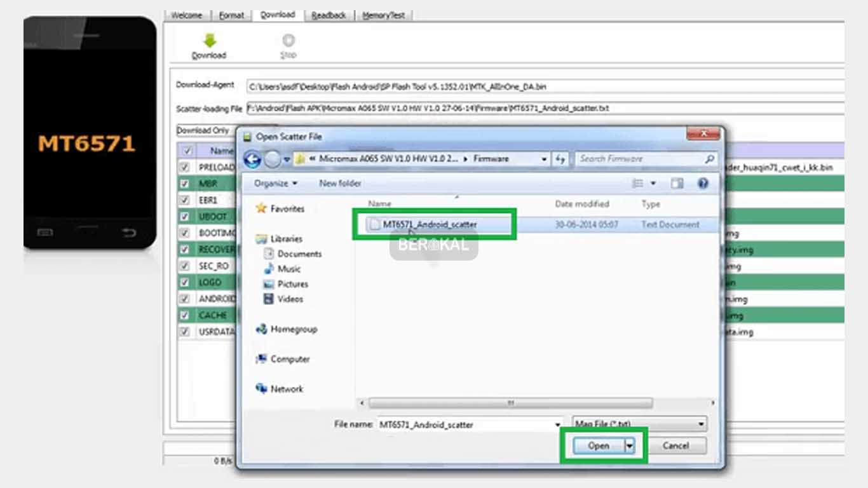Image resolution: width=868 pixels, height=488 pixels.
Task: Click the blue Help question mark icon
Action: pos(702,183)
